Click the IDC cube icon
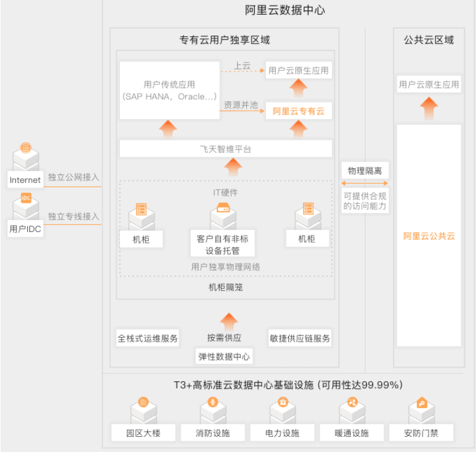Viewport: 476px width, 452px height. (x=26, y=198)
